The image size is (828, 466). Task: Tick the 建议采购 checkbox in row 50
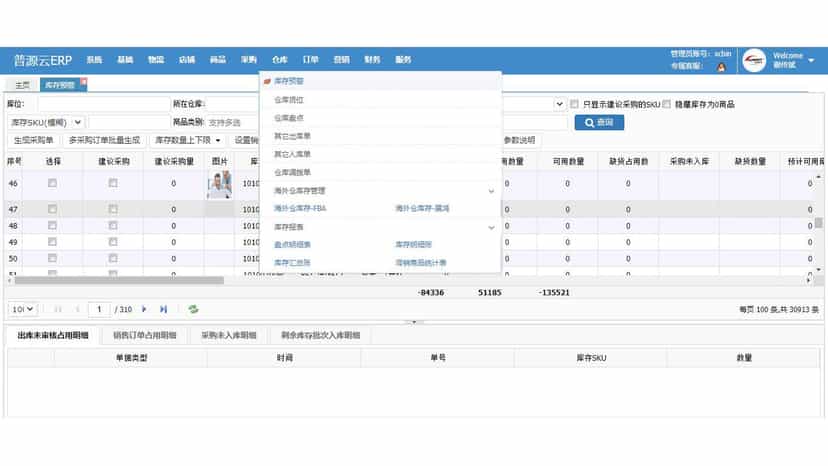[113, 258]
